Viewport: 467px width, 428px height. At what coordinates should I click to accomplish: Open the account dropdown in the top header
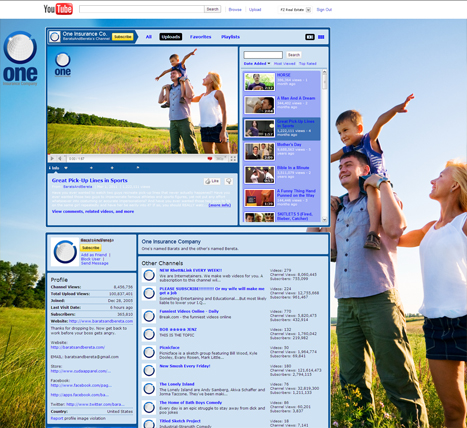pos(308,10)
